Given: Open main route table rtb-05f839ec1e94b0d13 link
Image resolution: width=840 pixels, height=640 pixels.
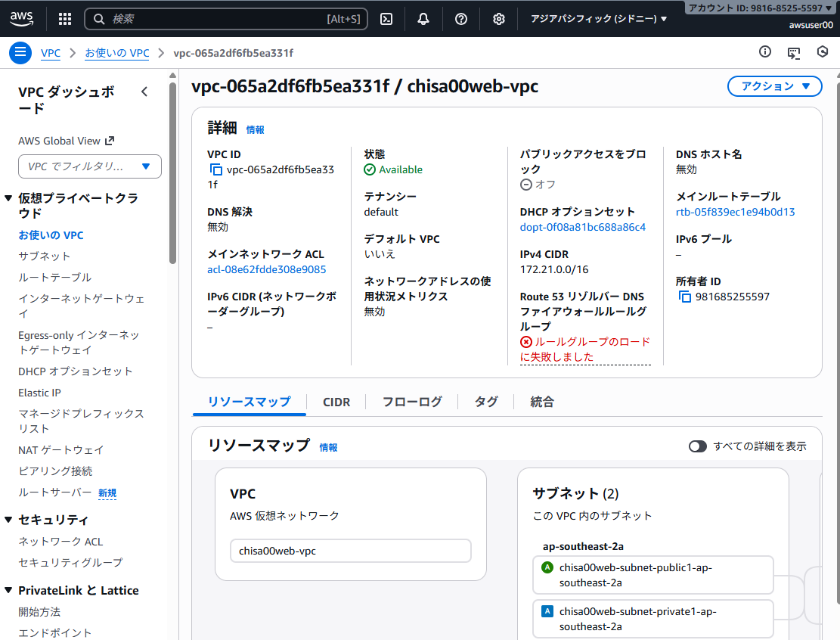Looking at the screenshot, I should tap(735, 212).
